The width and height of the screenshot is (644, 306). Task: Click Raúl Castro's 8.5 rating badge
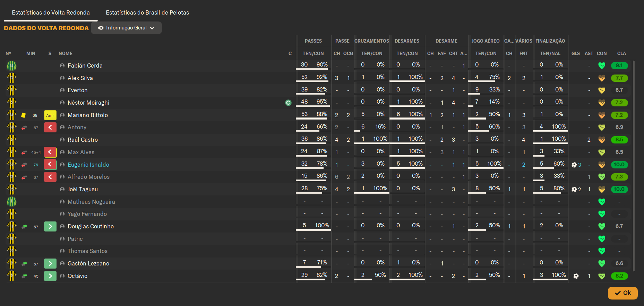coord(619,140)
